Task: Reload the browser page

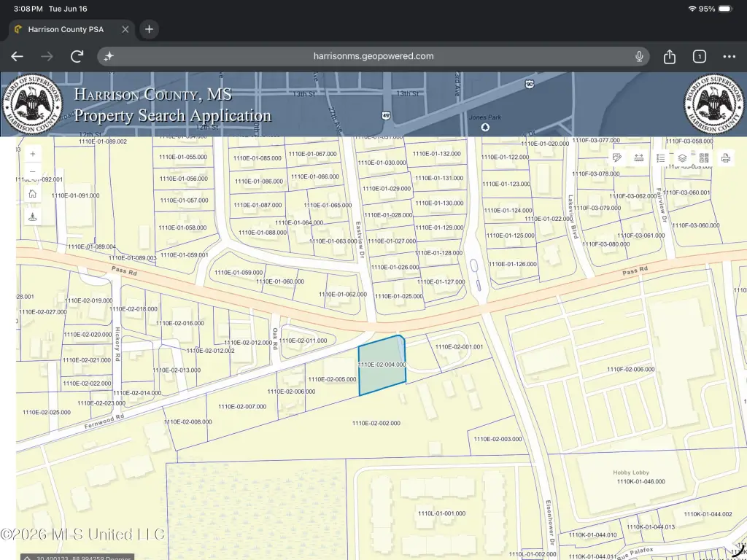Action: (77, 56)
